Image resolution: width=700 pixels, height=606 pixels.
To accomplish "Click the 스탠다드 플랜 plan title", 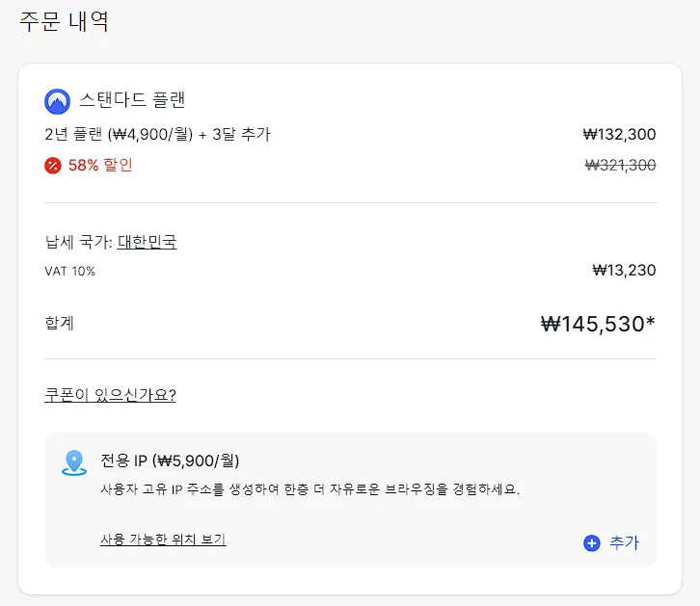I will pyautogui.click(x=132, y=100).
